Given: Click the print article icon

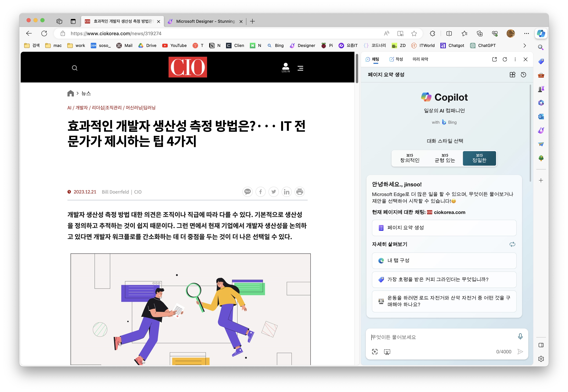Looking at the screenshot, I should click(299, 192).
